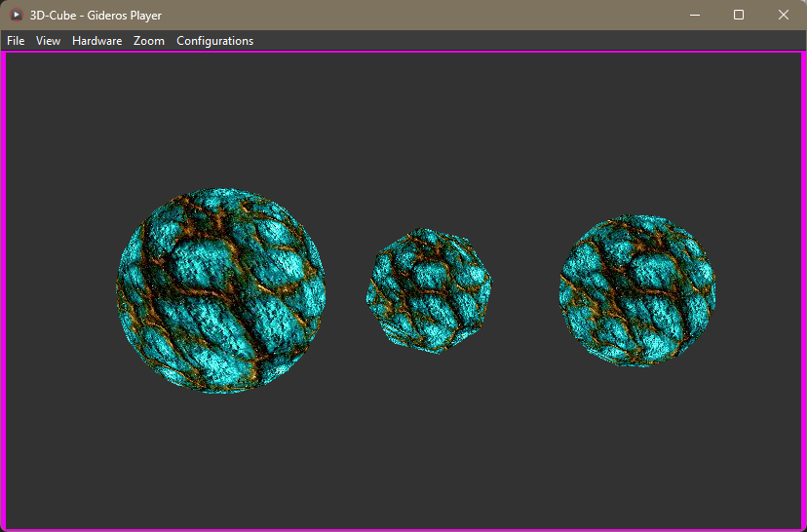Maximize the Gideros Player window
The height and width of the screenshot is (532, 807).
click(739, 15)
